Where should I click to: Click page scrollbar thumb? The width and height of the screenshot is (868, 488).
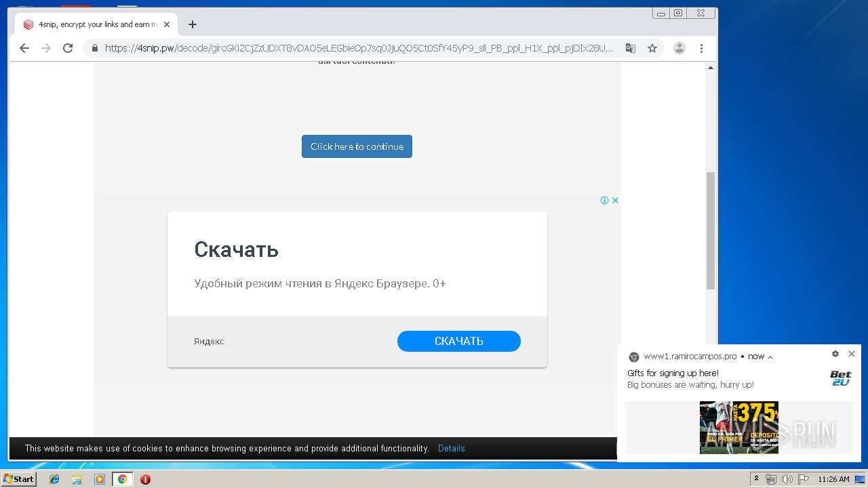tap(711, 230)
